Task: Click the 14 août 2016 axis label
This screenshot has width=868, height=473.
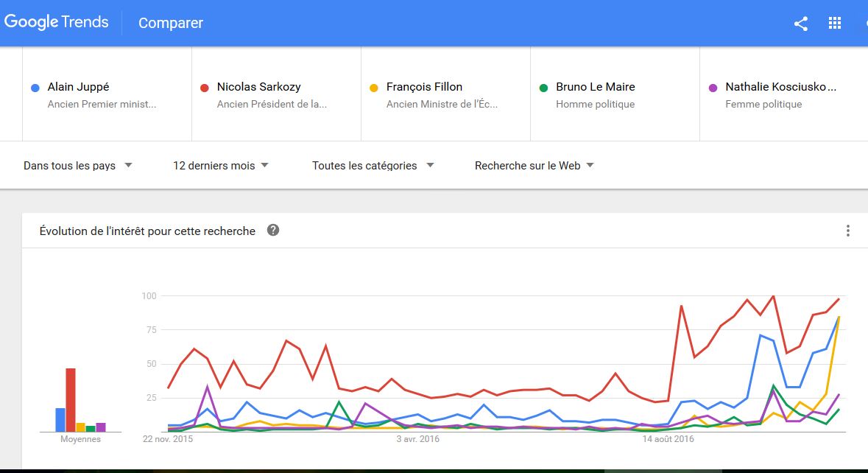Action: coord(668,439)
